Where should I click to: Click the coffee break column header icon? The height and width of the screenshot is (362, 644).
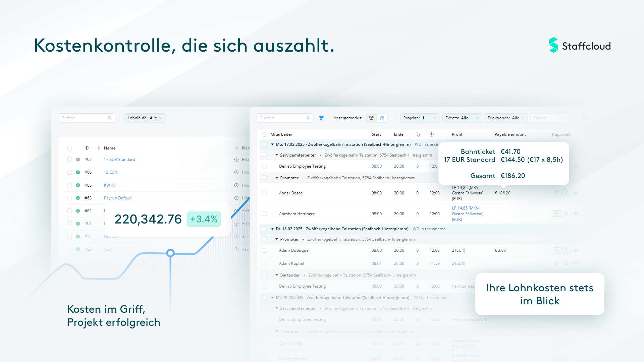[x=418, y=134]
